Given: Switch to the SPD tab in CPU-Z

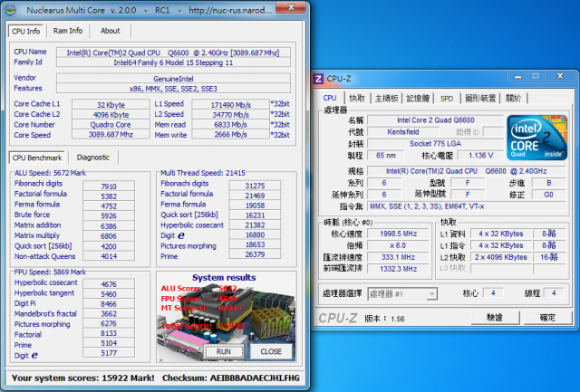Looking at the screenshot, I should coord(447,99).
